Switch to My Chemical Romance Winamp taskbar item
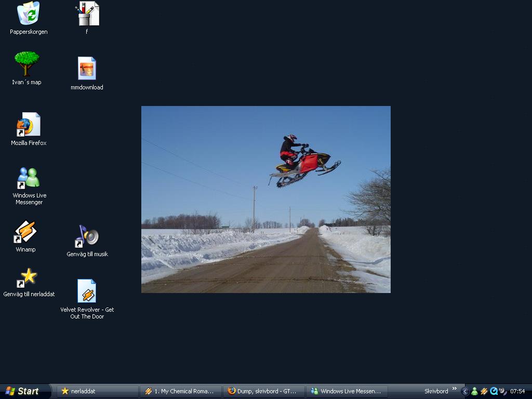The width and height of the screenshot is (532, 399). [180, 391]
